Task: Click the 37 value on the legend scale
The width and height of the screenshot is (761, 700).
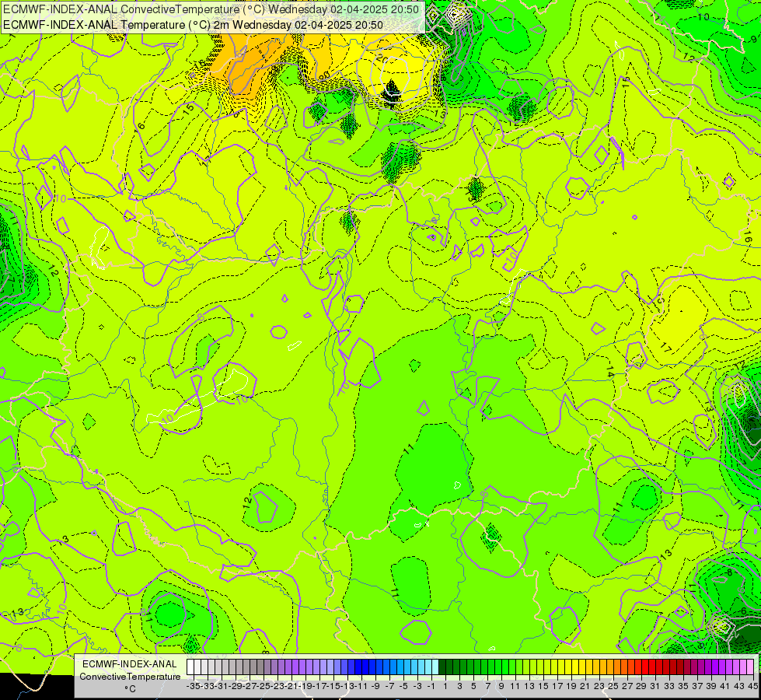Action: (x=697, y=686)
